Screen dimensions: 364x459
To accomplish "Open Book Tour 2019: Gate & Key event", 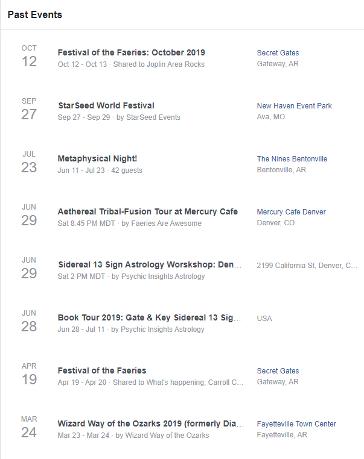I will [149, 317].
